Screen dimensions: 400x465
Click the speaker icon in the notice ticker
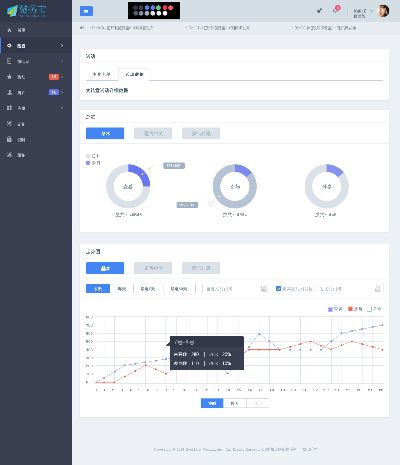tap(82, 28)
